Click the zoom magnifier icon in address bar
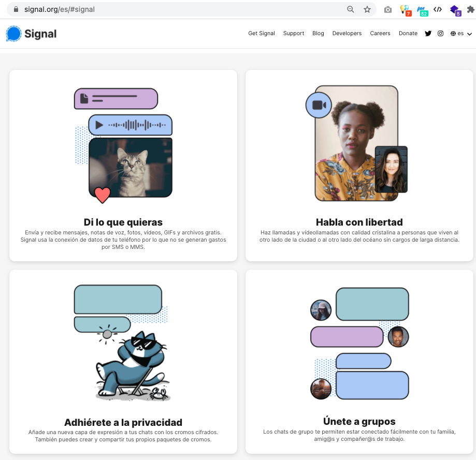Image resolution: width=476 pixels, height=460 pixels. pyautogui.click(x=351, y=9)
